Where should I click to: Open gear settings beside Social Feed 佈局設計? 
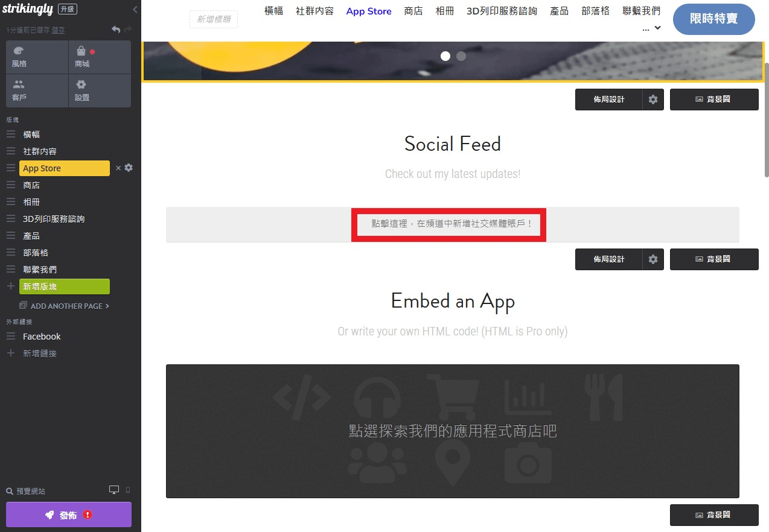click(x=653, y=259)
